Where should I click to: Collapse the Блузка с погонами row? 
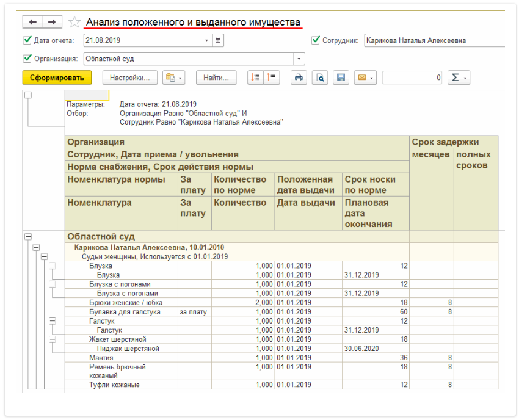coord(52,284)
